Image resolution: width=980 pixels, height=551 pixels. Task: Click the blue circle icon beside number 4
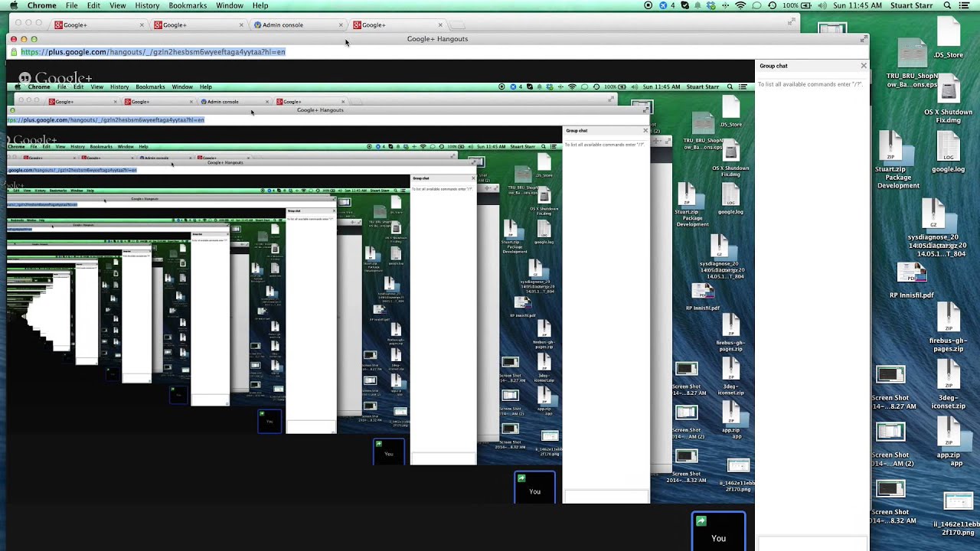tap(663, 5)
